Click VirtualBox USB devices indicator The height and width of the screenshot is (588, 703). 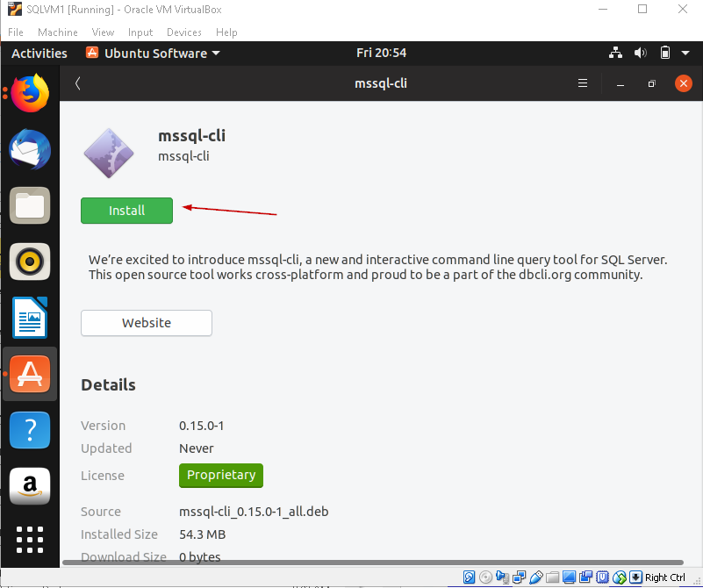[x=535, y=577]
